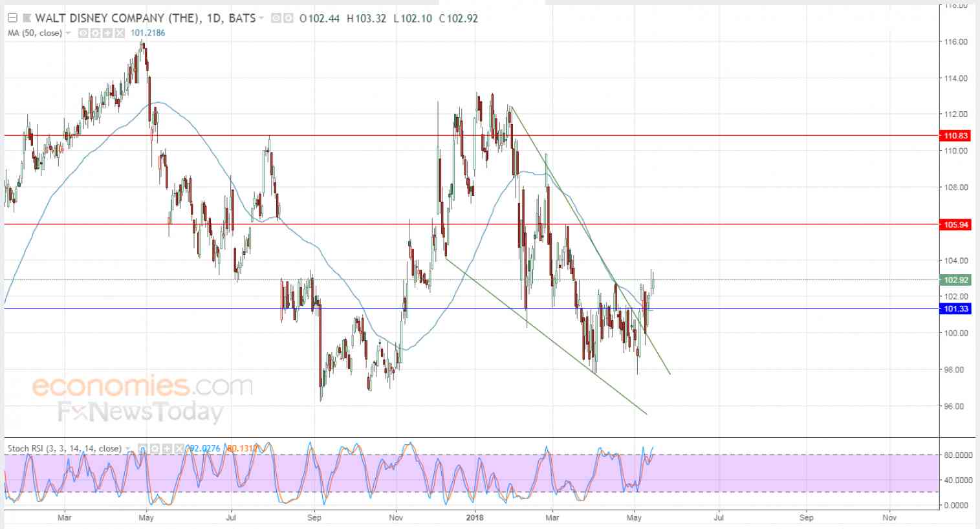Toggle visibility of the Stoch RSI indicator
The width and height of the screenshot is (980, 529).
click(x=142, y=448)
